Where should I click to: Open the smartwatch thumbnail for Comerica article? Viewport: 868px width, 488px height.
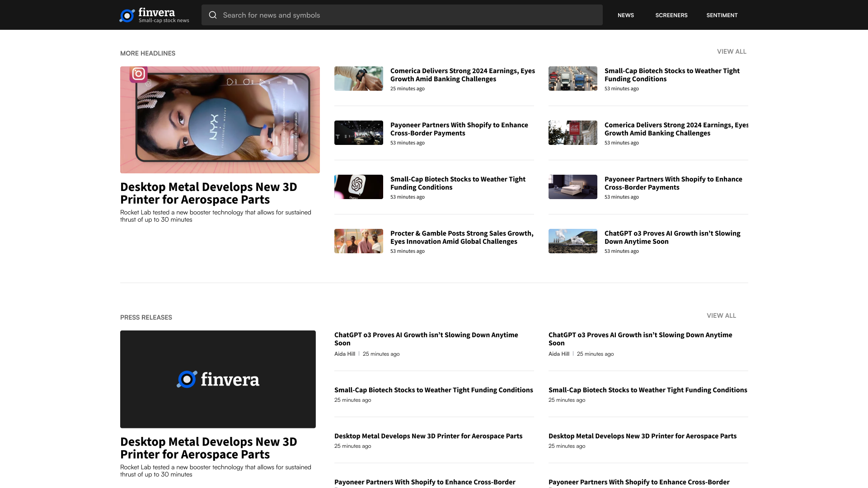[358, 79]
